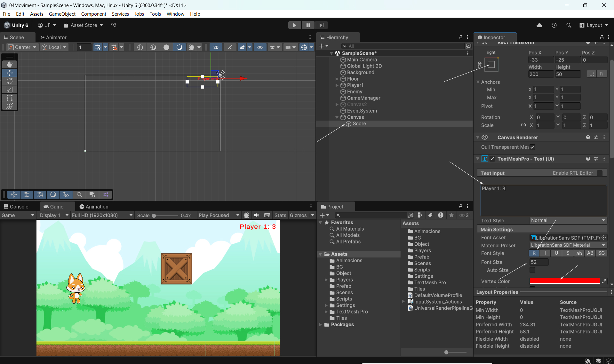Select the Rect tool in Scene toolbar
Viewport: 614px width, 364px height.
click(10, 98)
